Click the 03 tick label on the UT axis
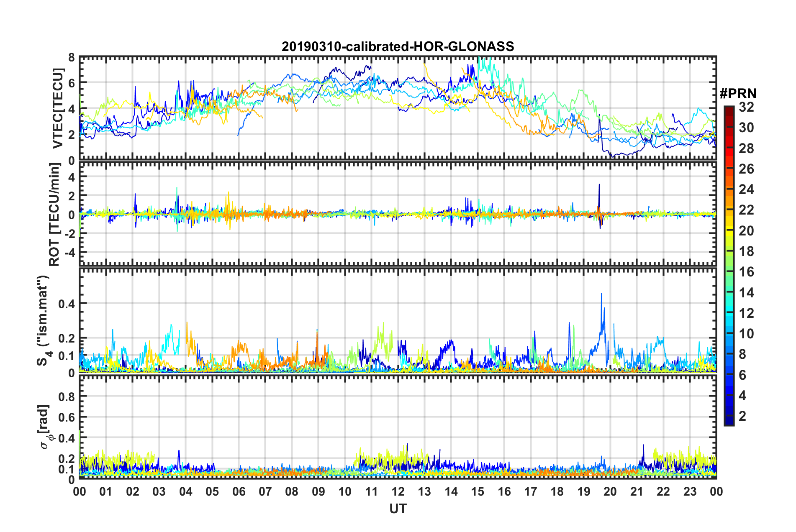 pos(159,491)
